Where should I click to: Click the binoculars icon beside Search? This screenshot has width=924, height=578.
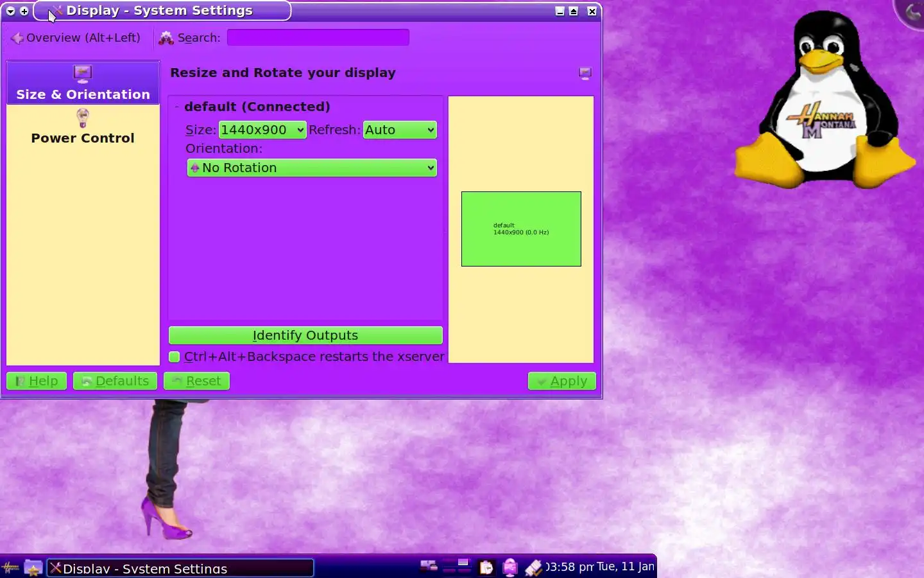[x=166, y=39]
